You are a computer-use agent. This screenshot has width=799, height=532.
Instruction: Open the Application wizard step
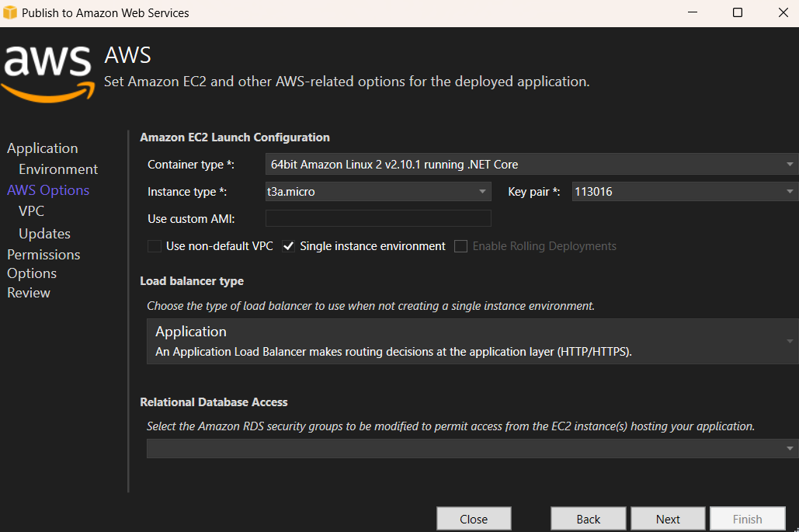pos(42,148)
